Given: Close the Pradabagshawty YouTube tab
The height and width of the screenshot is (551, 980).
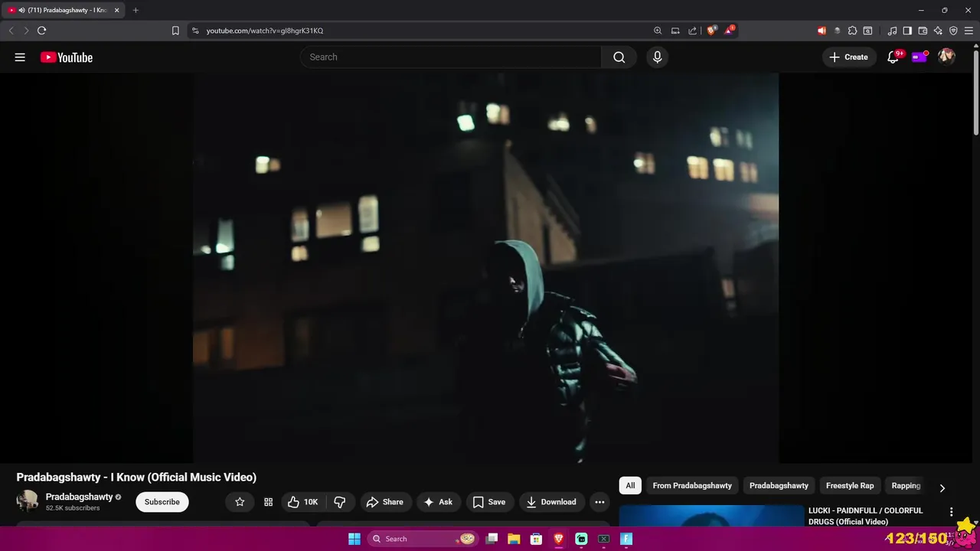Looking at the screenshot, I should pos(117,10).
